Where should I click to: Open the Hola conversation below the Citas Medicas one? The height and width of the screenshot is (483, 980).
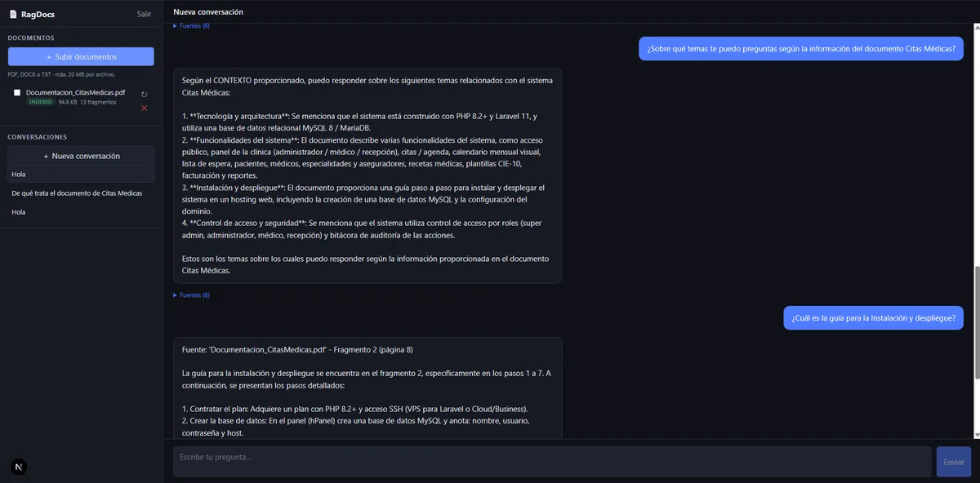pyautogui.click(x=81, y=212)
